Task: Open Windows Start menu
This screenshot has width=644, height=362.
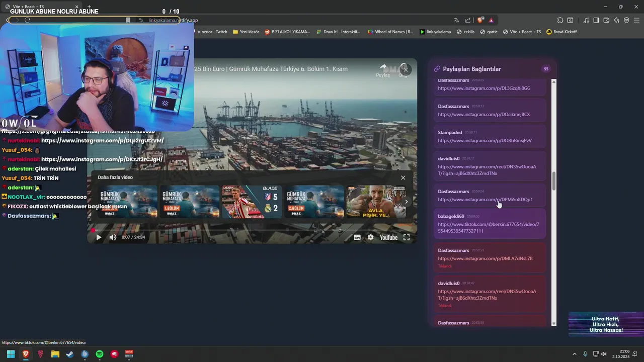Action: [11, 354]
